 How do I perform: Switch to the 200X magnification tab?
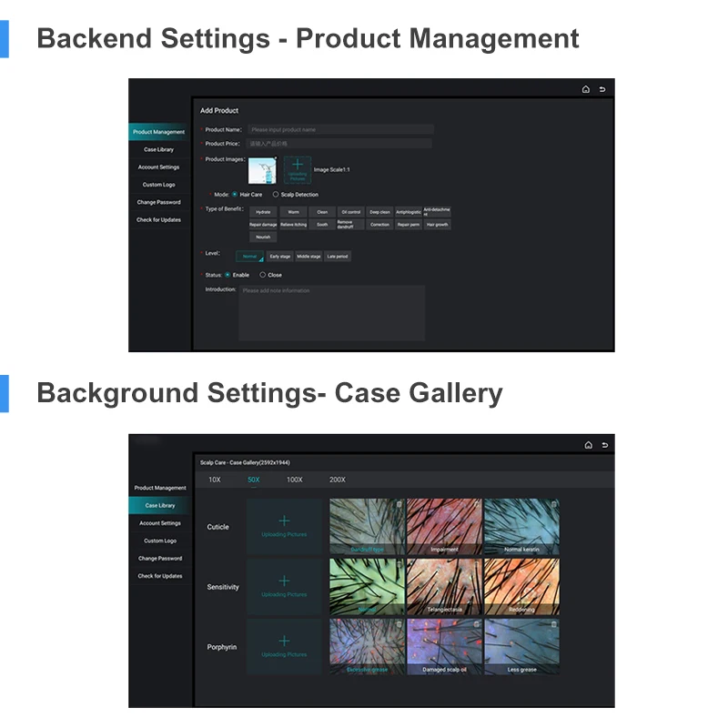click(337, 480)
